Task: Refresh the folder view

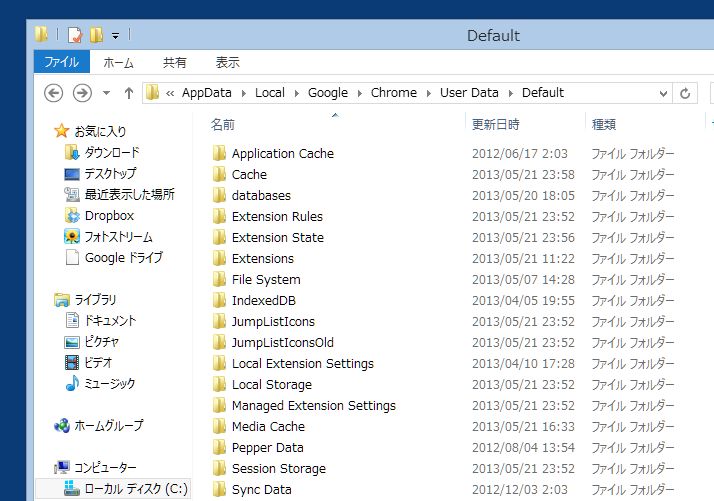Action: coord(684,93)
